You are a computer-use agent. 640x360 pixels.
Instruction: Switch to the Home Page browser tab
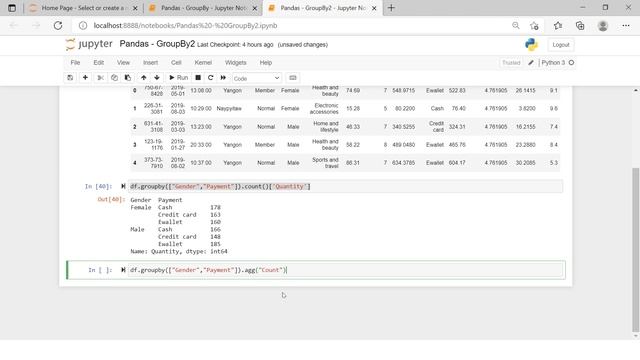click(84, 8)
